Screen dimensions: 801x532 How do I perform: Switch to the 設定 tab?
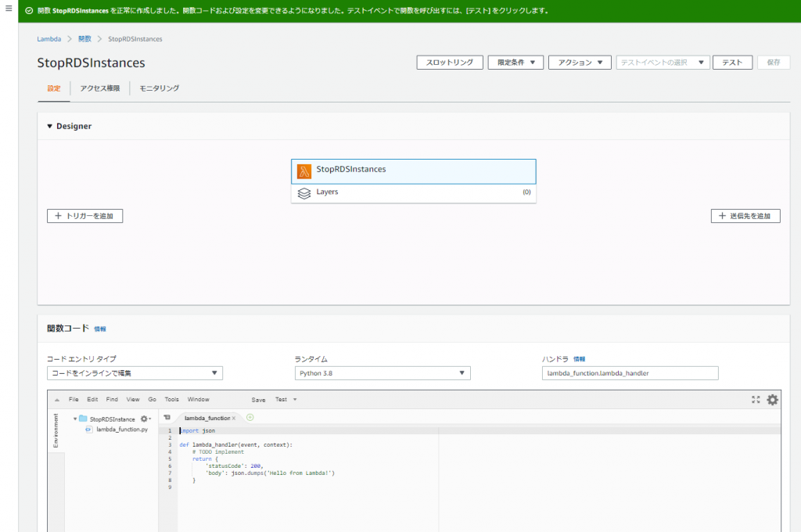coord(54,88)
